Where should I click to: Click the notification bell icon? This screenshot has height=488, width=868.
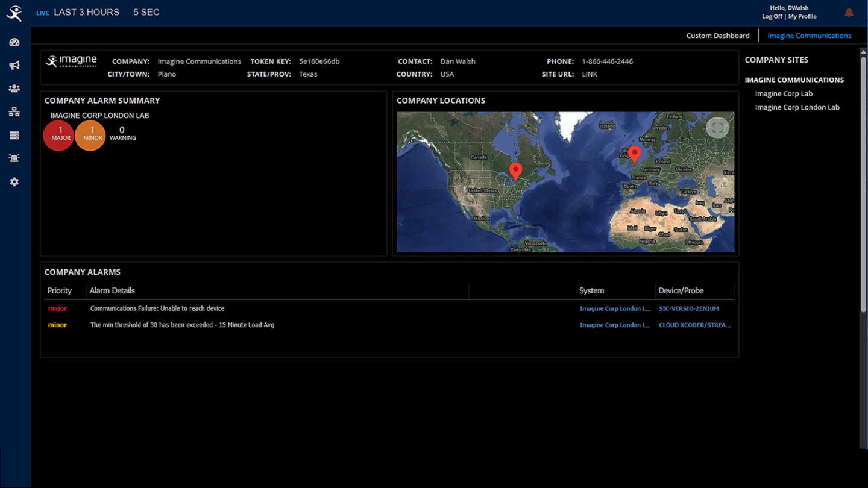(x=849, y=13)
